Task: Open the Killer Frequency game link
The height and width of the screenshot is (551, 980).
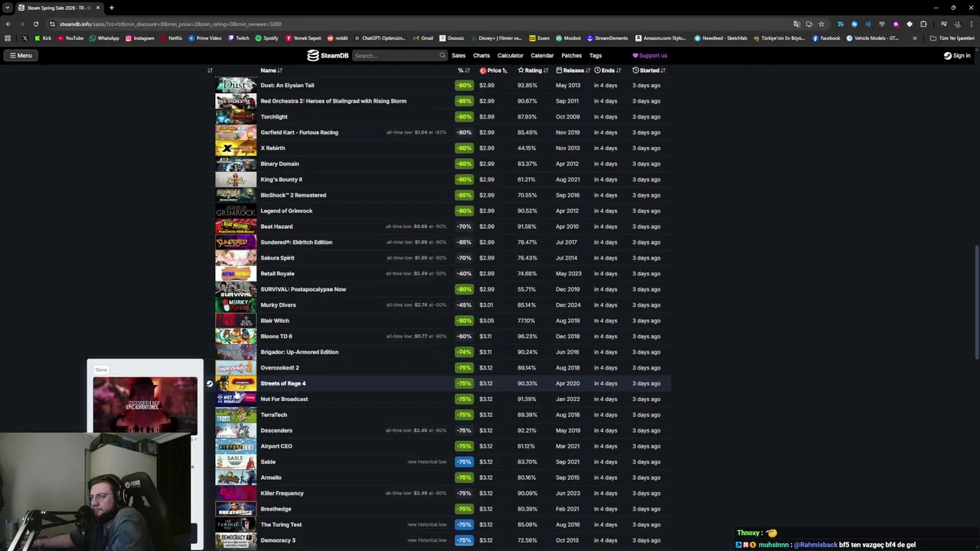Action: pyautogui.click(x=282, y=493)
